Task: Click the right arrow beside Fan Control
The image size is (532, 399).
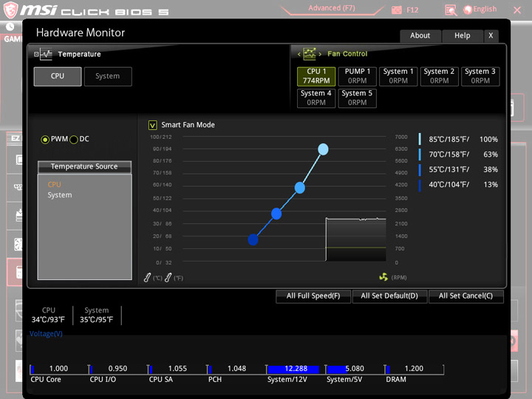Action: click(320, 54)
